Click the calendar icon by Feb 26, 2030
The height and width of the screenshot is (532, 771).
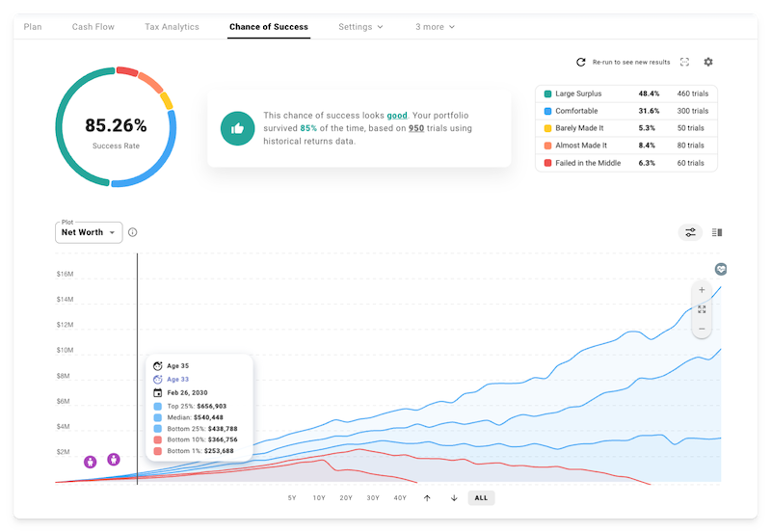click(158, 393)
